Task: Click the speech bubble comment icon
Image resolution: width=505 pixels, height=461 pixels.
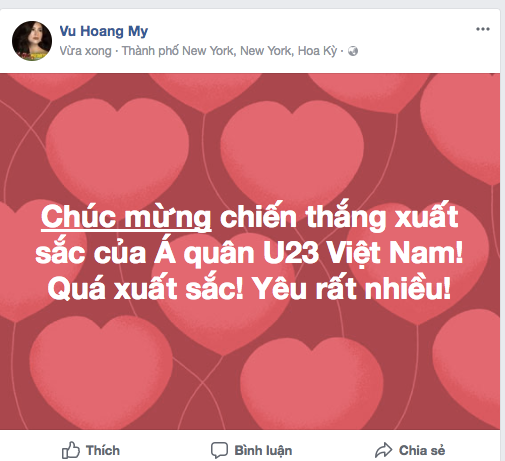Action: click(219, 450)
